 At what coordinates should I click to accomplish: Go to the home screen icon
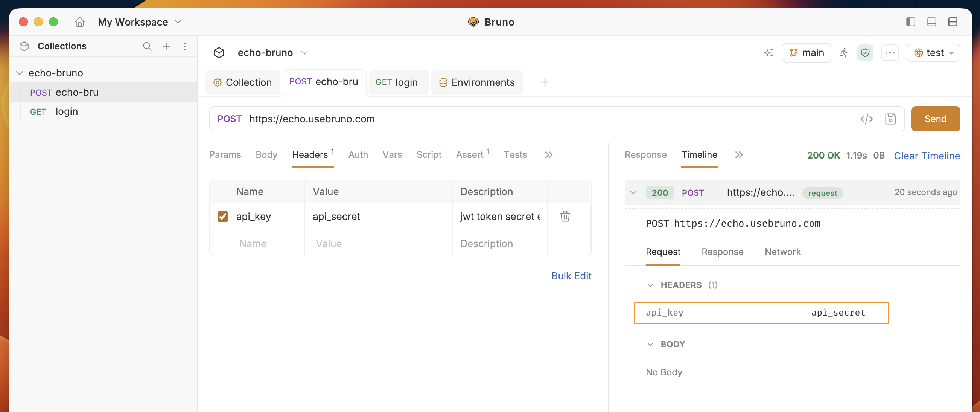[79, 22]
